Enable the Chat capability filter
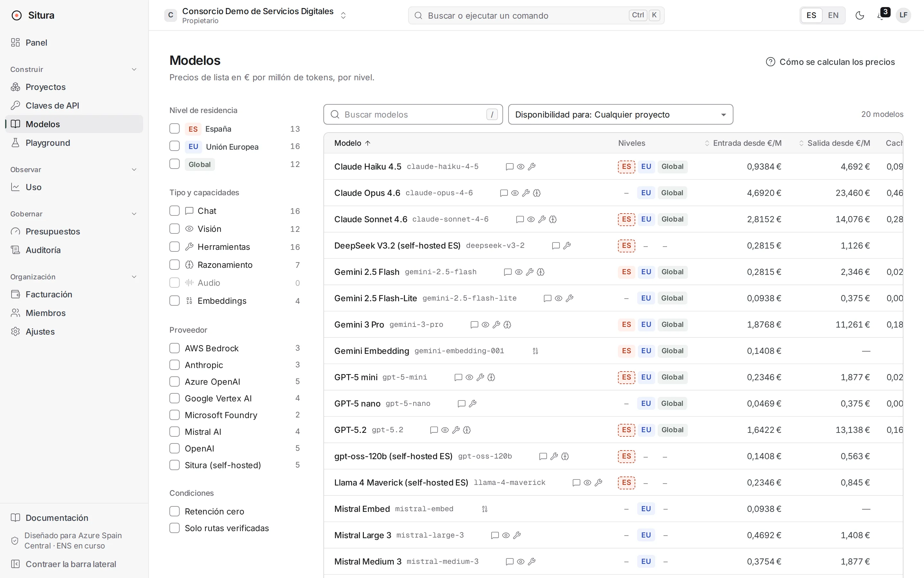Viewport: 924px width, 578px height. pyautogui.click(x=175, y=211)
